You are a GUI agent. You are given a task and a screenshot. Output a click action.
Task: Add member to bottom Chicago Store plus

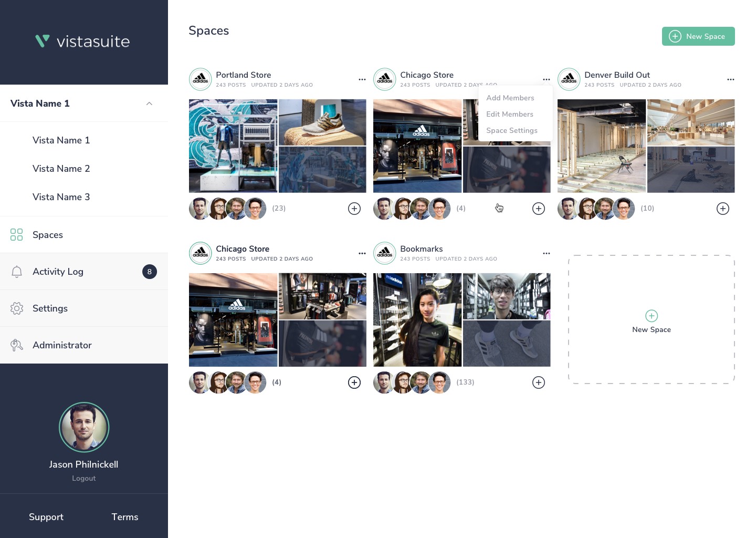354,382
